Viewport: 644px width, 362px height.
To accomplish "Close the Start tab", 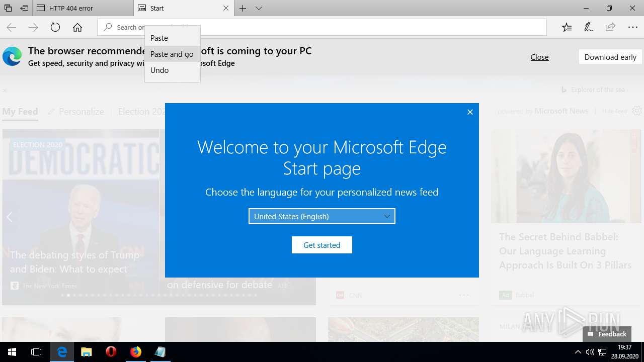I will click(x=225, y=8).
